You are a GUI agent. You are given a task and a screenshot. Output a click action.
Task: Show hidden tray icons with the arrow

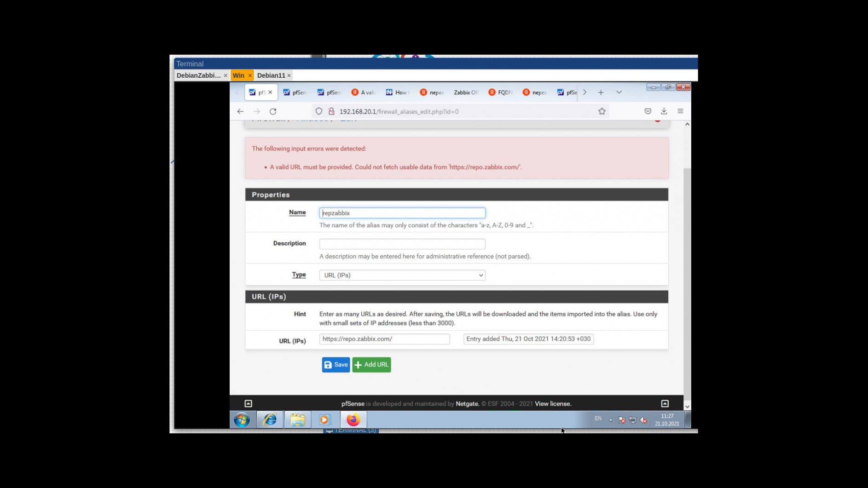point(610,419)
